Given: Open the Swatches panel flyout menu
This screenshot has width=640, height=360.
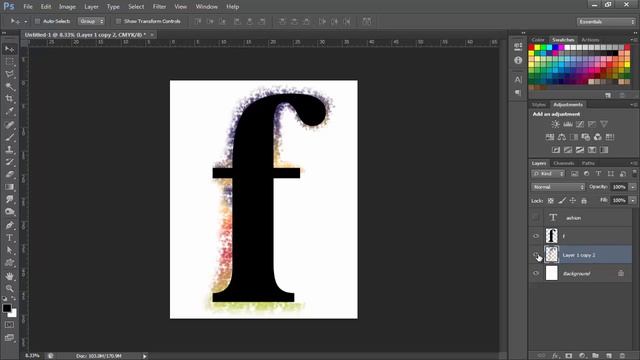Looking at the screenshot, I should coord(633,40).
